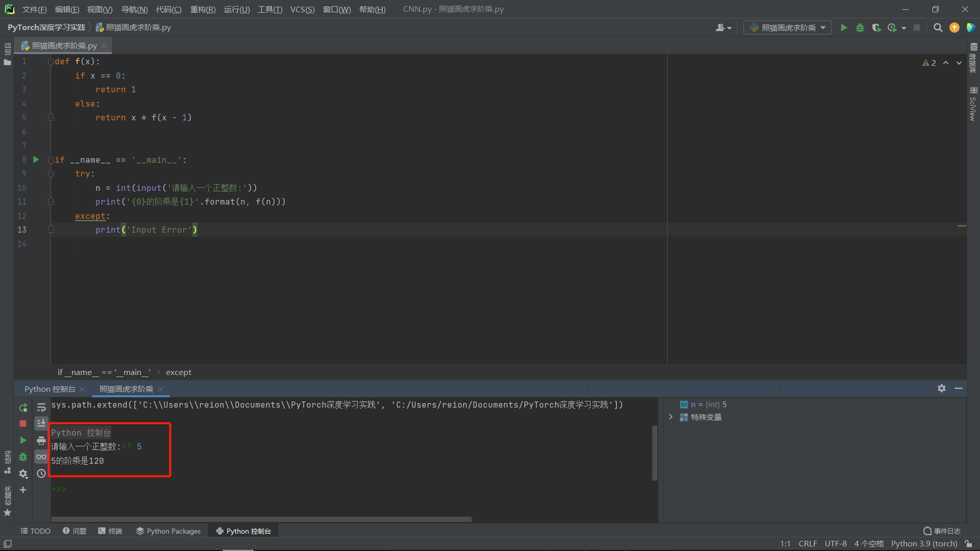Image resolution: width=980 pixels, height=551 pixels.
Task: Click the console horizontal scrollbar
Action: [x=260, y=519]
